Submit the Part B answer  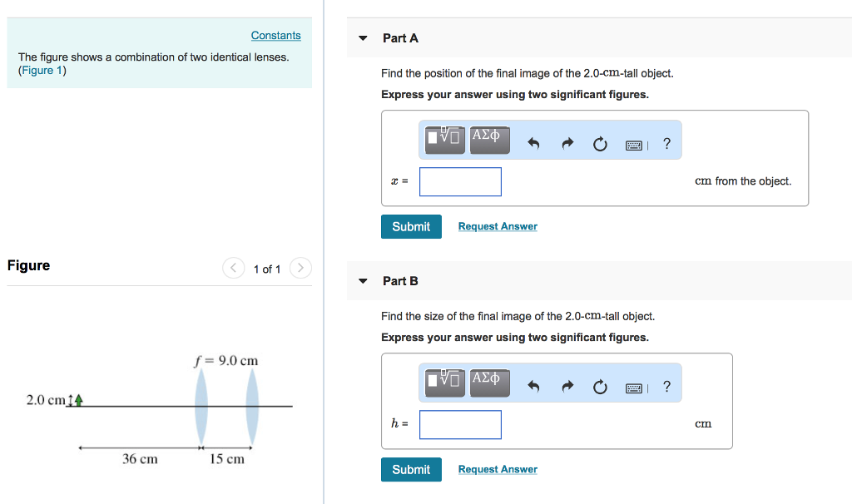(x=411, y=469)
